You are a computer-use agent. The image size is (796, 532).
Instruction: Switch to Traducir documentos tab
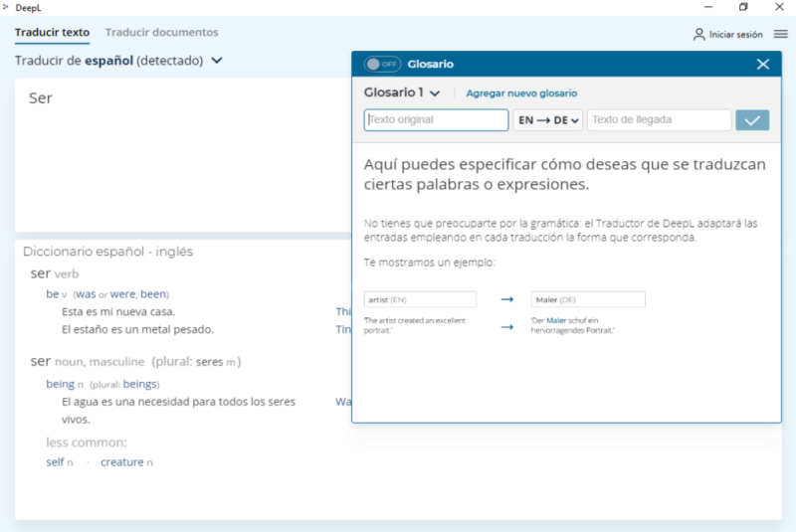pos(161,32)
